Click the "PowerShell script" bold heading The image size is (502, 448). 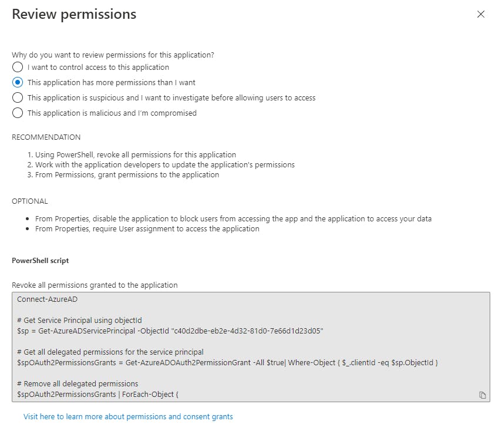click(x=41, y=260)
